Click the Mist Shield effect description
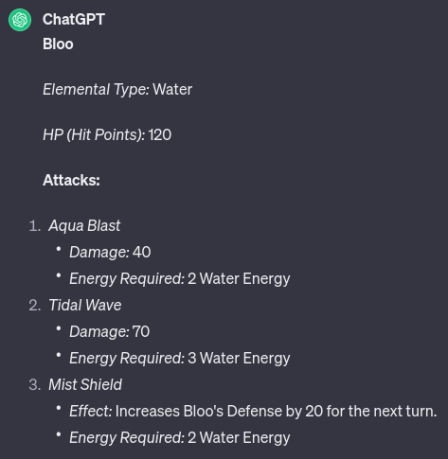The height and width of the screenshot is (459, 448). coord(253,411)
